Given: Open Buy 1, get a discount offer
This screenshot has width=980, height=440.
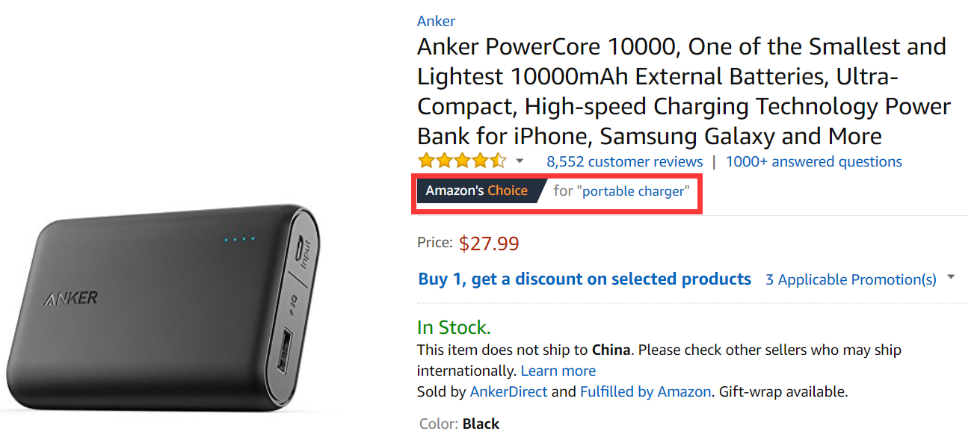Looking at the screenshot, I should coord(585,279).
